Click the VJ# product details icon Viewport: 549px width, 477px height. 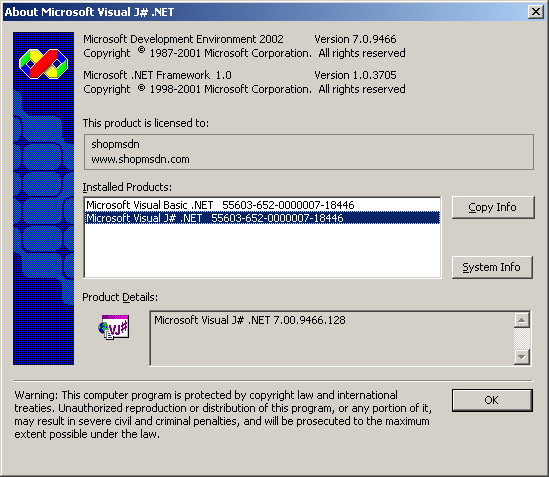113,327
